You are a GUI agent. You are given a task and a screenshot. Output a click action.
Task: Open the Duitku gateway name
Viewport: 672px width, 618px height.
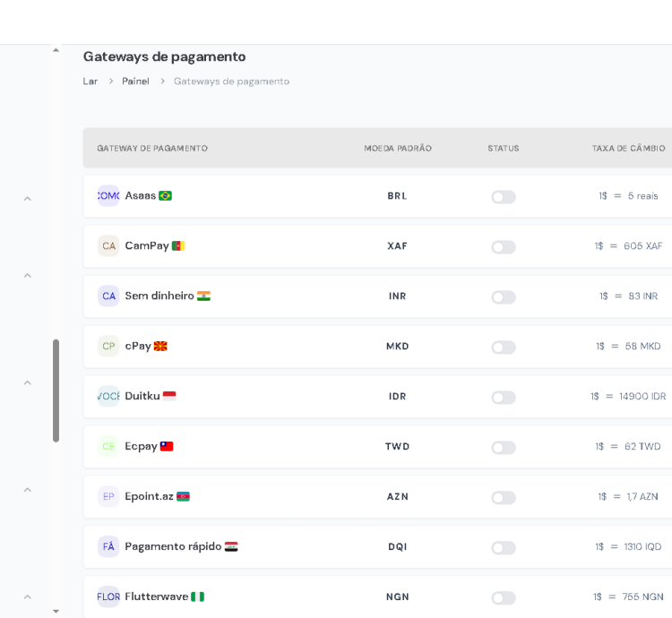pos(142,396)
